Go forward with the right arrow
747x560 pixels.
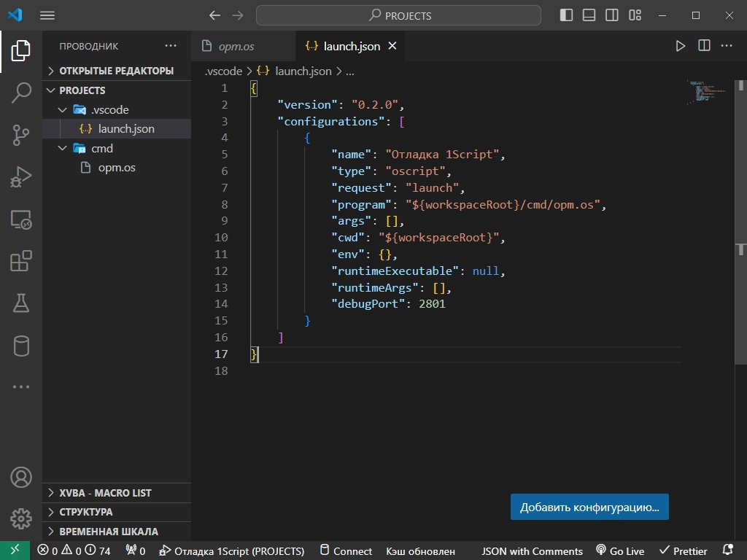[238, 16]
